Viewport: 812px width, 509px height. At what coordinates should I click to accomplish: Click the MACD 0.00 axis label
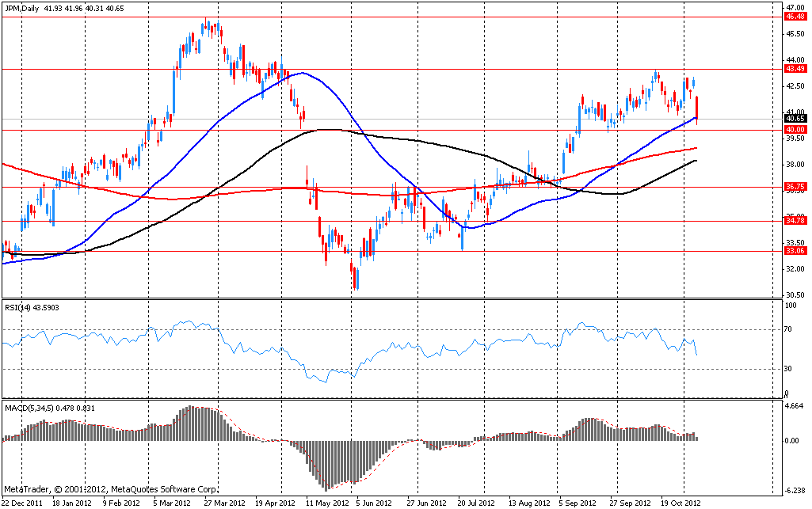792,441
